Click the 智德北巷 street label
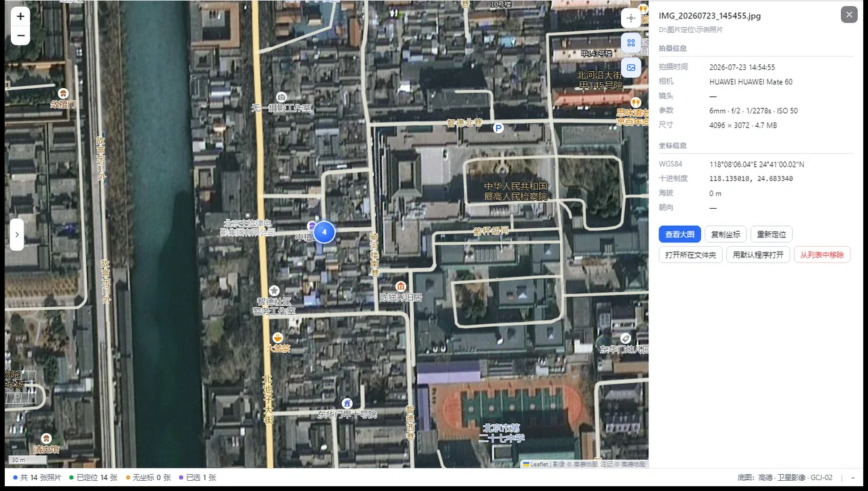Viewport: 868px width, 491px height. pos(465,123)
